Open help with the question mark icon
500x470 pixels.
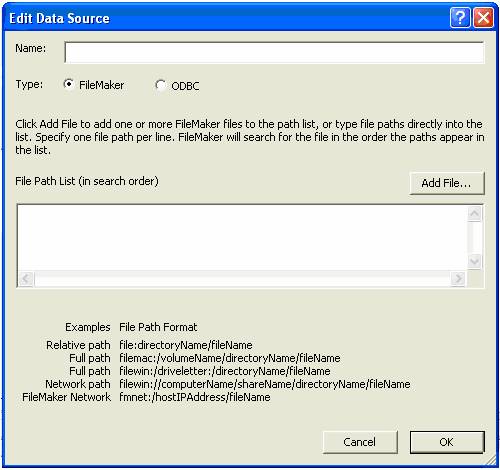coord(460,17)
